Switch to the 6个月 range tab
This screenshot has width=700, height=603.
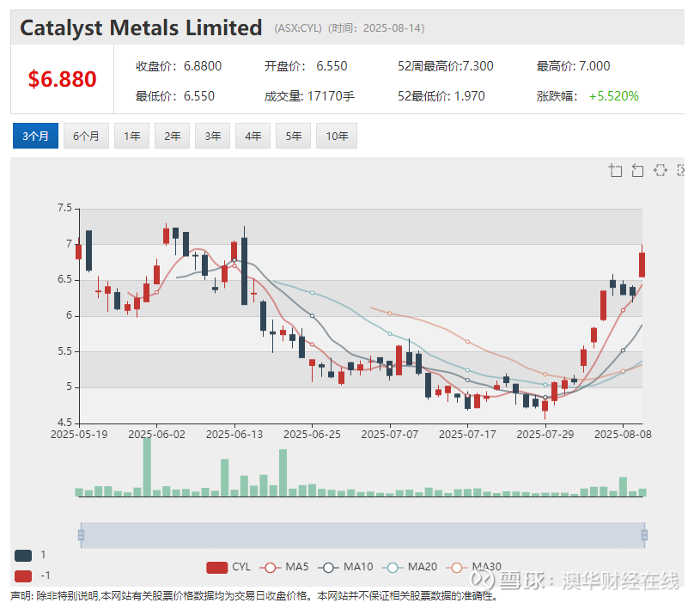point(86,136)
